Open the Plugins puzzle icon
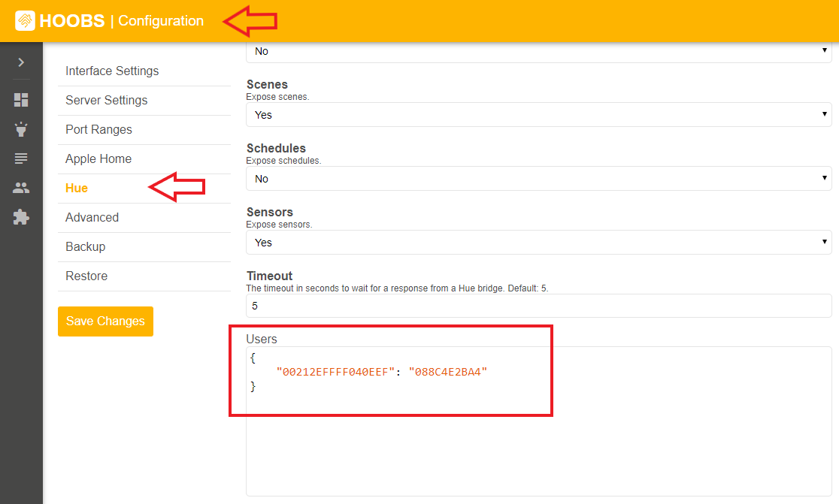 21,217
